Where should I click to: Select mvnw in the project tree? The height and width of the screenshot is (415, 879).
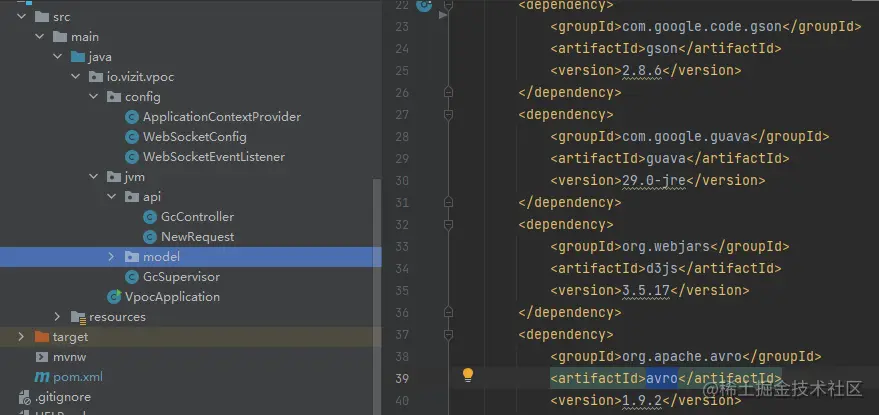(70, 357)
